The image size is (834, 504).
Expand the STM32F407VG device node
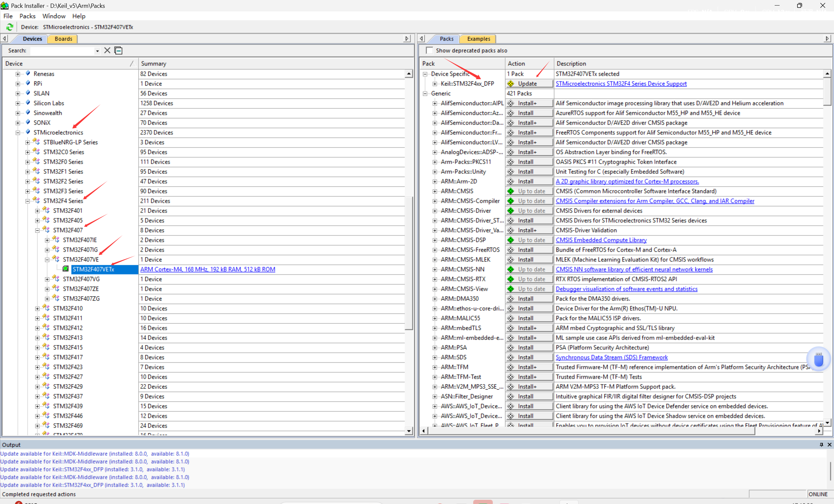47,279
